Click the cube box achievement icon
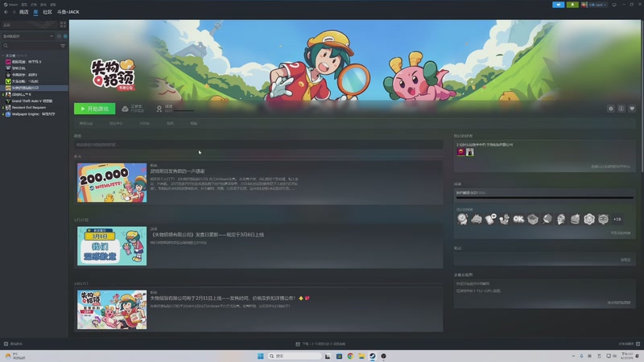The image size is (644, 362). (533, 219)
